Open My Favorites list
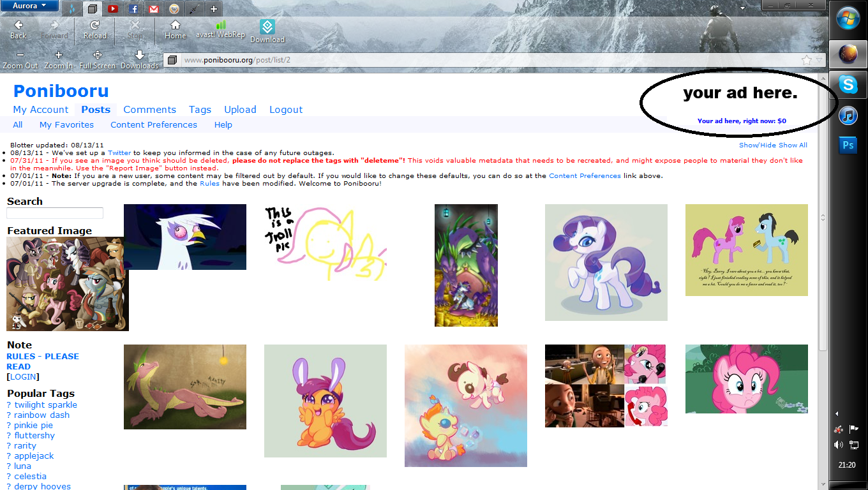The image size is (868, 490). pos(66,125)
